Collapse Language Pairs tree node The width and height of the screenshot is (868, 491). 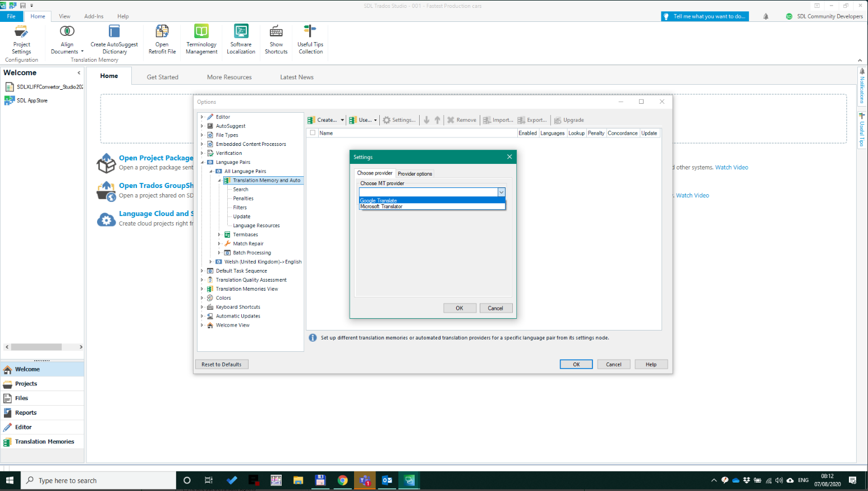tap(202, 162)
